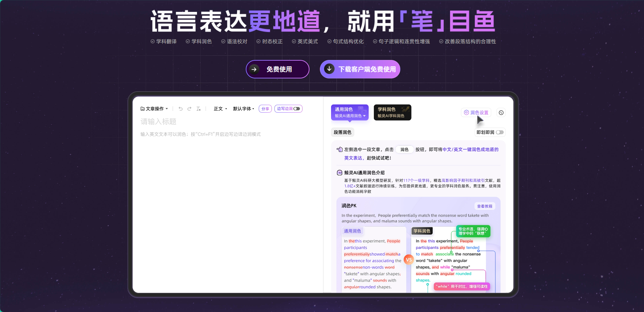Screen dimensions: 644x312
Task: Open 润色设置 settings
Action: click(x=476, y=113)
